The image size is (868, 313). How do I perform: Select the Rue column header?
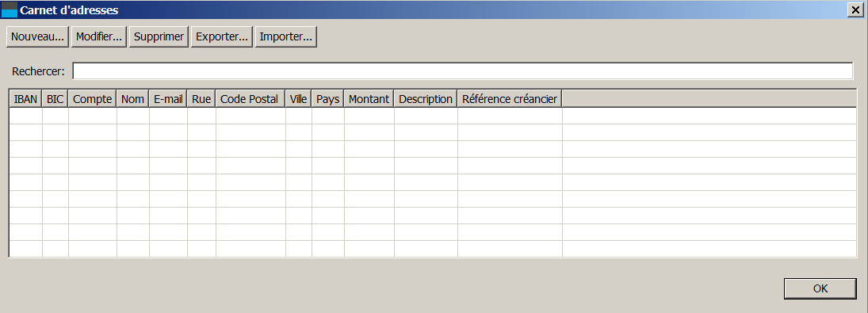[x=201, y=99]
